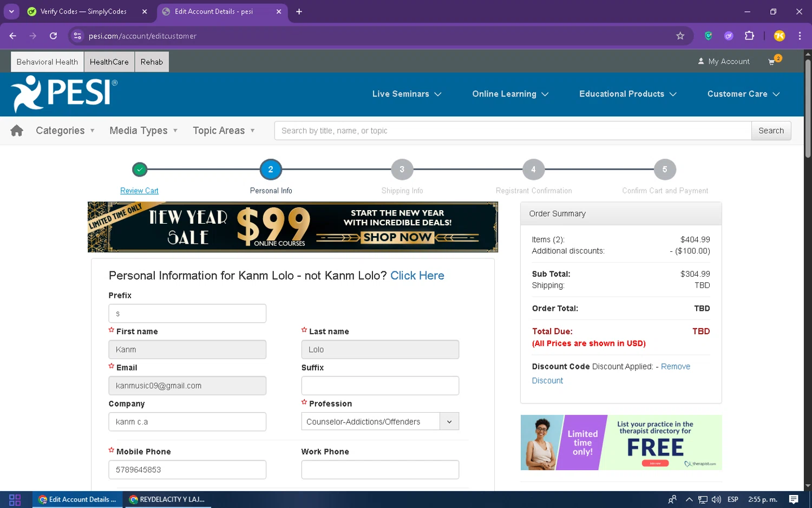
Task: Click the Search button
Action: 771,131
